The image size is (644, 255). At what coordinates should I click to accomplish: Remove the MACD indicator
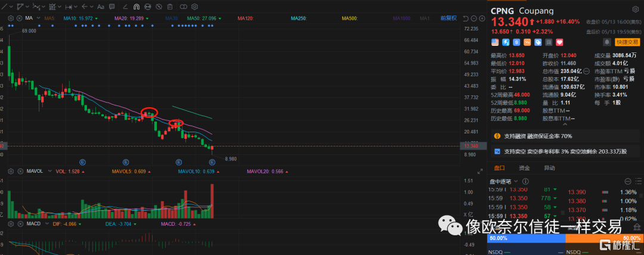click(19, 224)
